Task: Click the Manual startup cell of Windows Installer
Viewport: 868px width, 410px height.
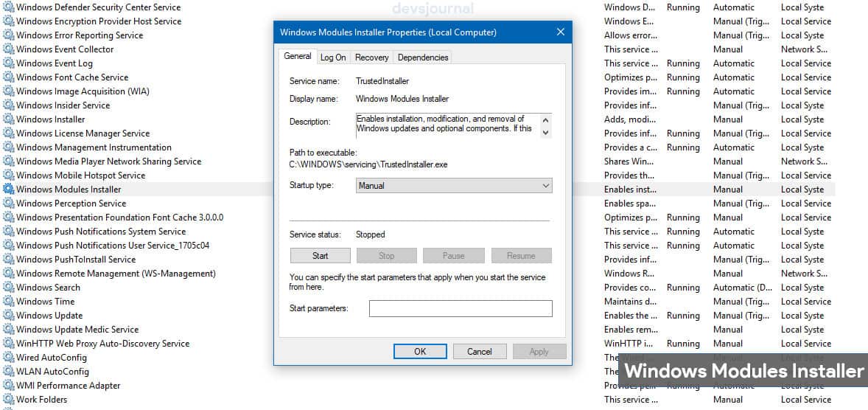Action: (728, 119)
